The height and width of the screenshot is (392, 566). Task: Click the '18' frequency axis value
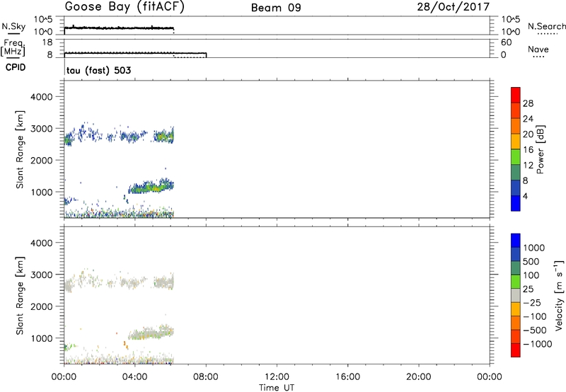pos(47,42)
